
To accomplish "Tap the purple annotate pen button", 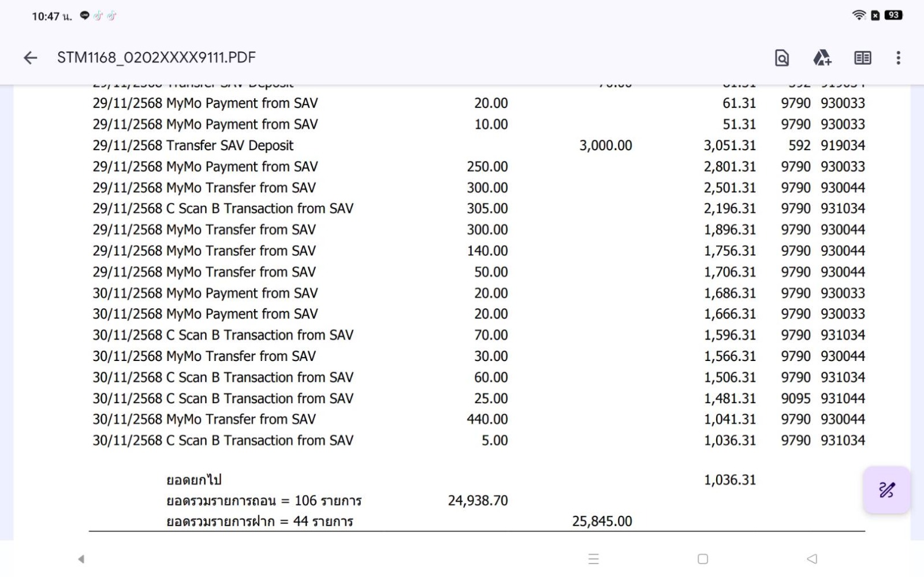I will (886, 490).
